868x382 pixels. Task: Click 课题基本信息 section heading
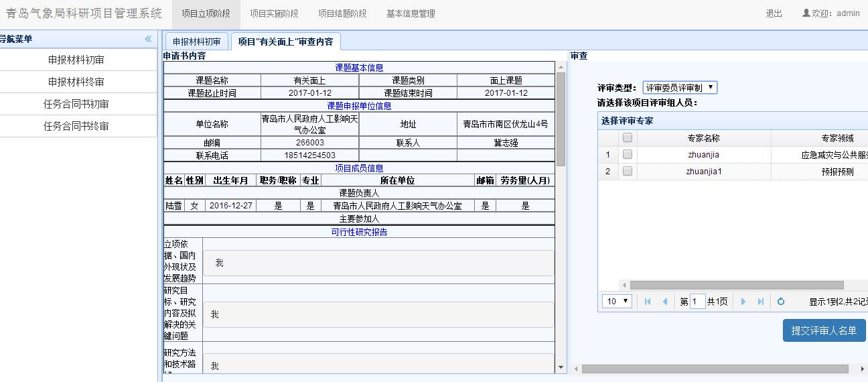359,68
